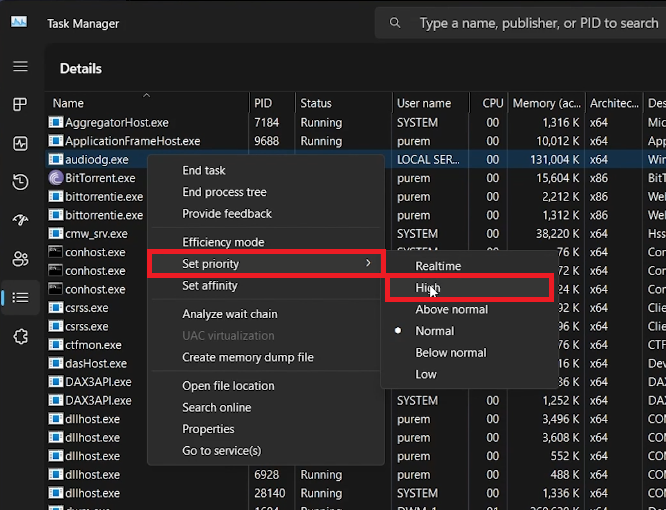Click the Name column sort chevron

146,95
